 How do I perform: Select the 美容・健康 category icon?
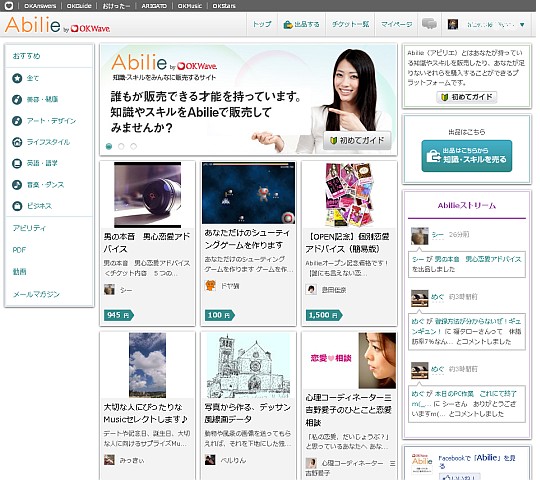[17, 100]
